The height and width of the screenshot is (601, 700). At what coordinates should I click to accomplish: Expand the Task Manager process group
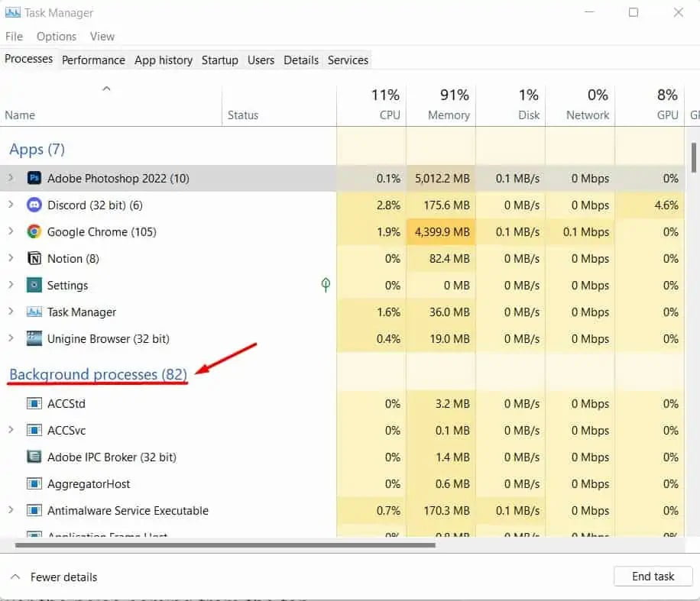[11, 312]
